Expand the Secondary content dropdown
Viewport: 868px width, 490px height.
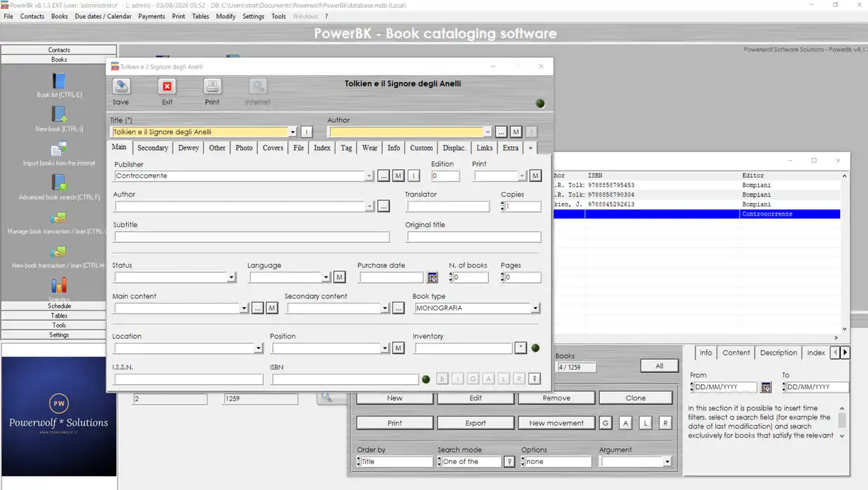385,309
